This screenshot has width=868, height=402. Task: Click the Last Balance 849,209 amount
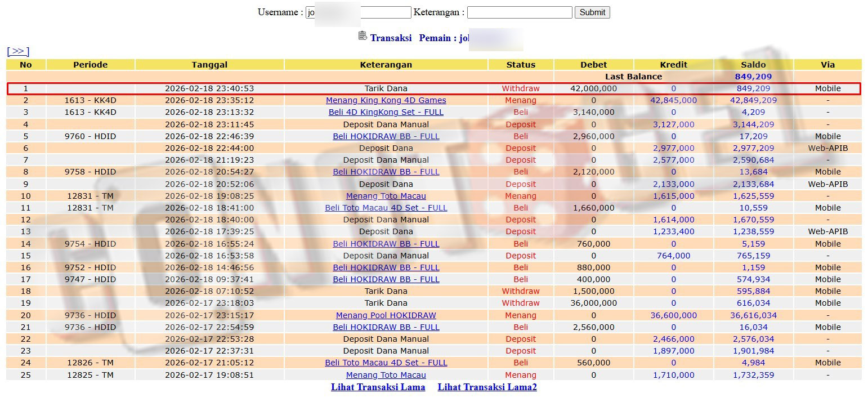point(753,77)
